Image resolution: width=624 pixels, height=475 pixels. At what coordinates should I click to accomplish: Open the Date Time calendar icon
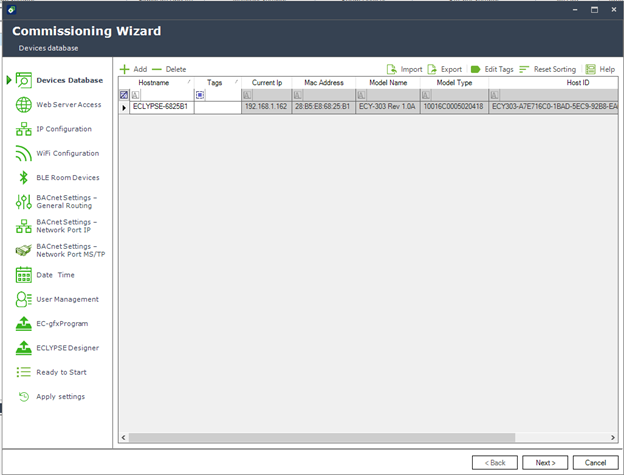24,275
